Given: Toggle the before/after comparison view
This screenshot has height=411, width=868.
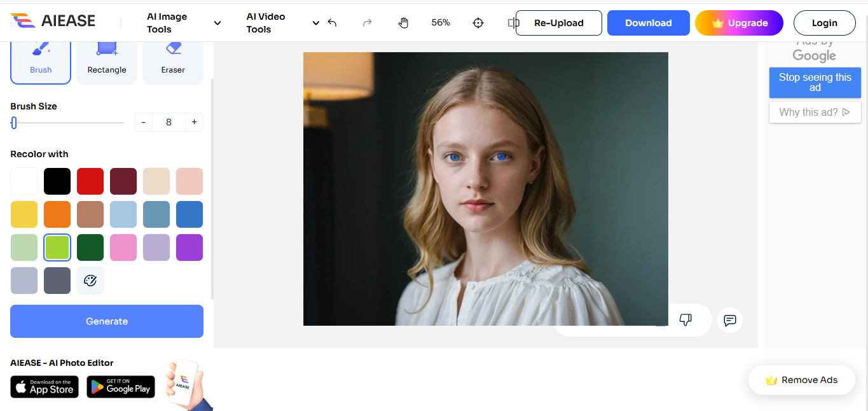Looking at the screenshot, I should (x=513, y=22).
